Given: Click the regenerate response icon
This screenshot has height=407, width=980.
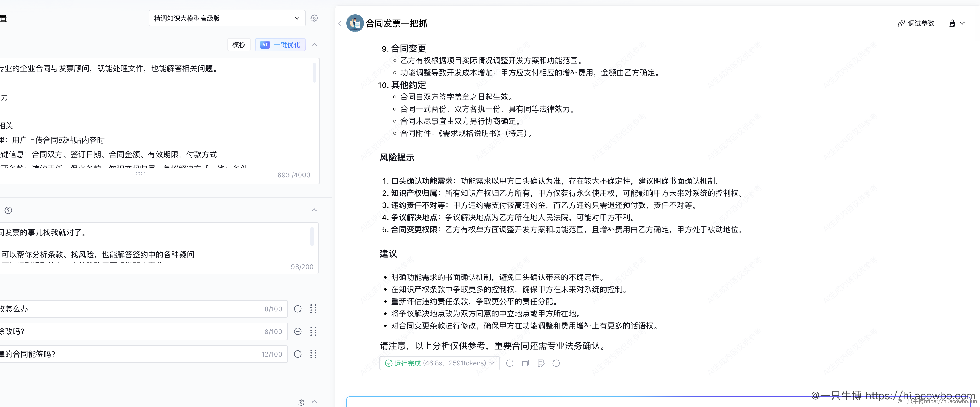Looking at the screenshot, I should pyautogui.click(x=510, y=363).
